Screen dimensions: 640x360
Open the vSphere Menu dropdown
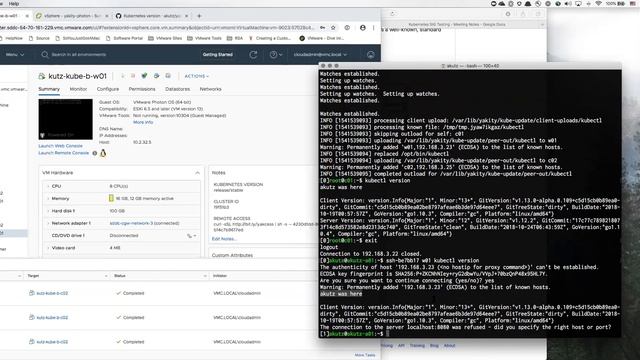[15, 55]
